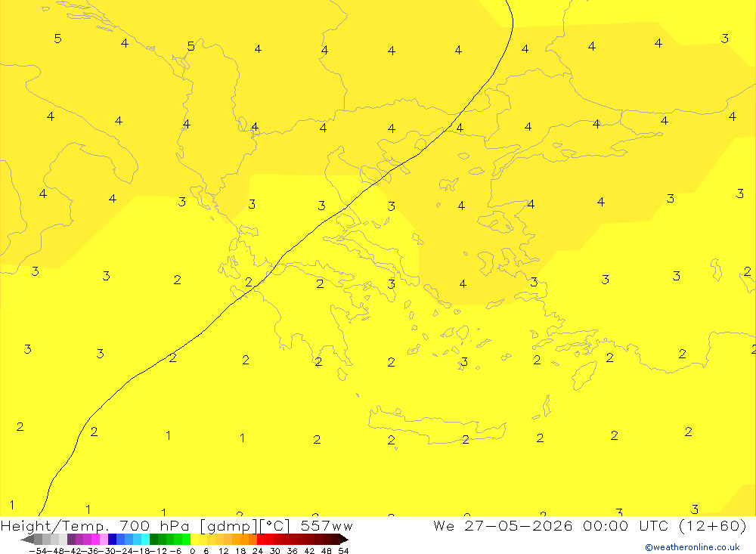Click the dark maroon right arrow end of the scale
Screen dimensions: 756x554
click(x=344, y=539)
